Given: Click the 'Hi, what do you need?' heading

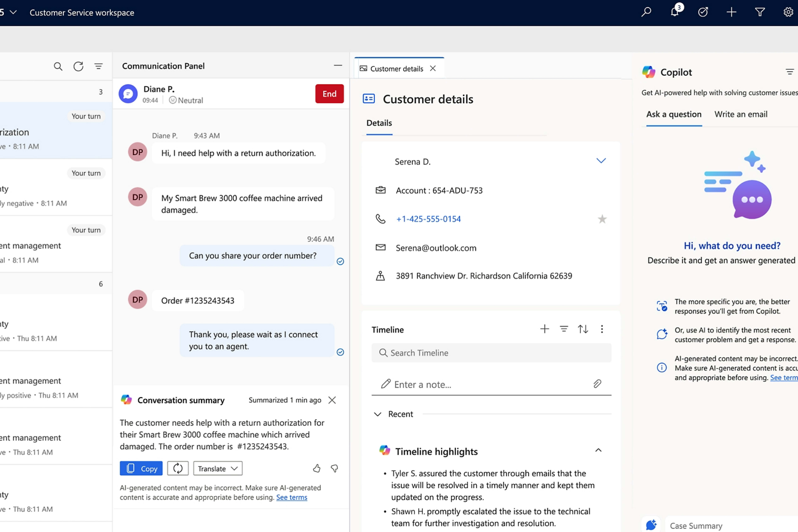Looking at the screenshot, I should click(732, 246).
